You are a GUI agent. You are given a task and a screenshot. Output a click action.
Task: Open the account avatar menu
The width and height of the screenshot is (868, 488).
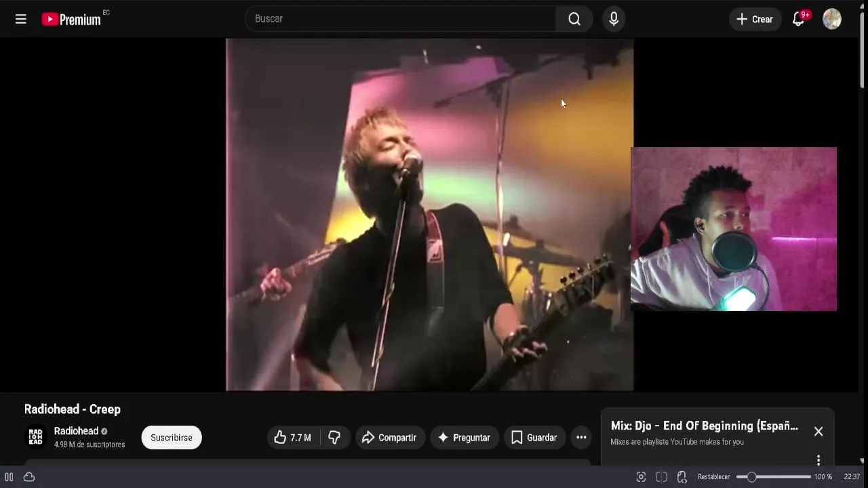[x=832, y=19]
